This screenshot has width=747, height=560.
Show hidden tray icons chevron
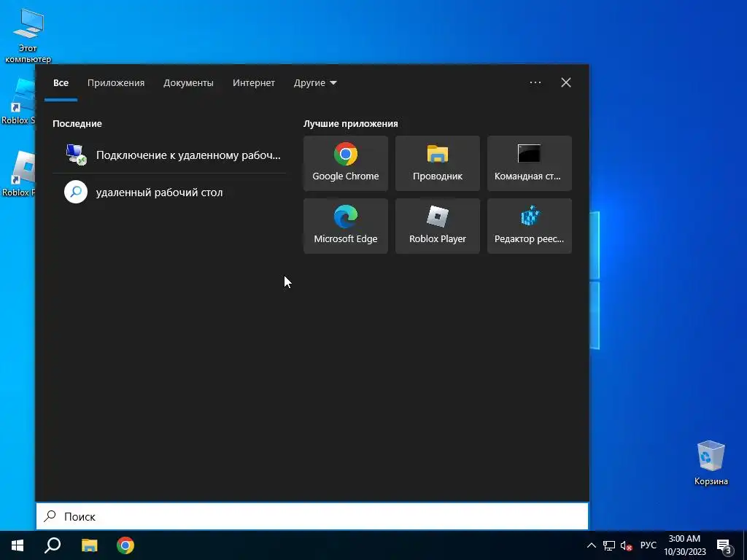tap(591, 545)
